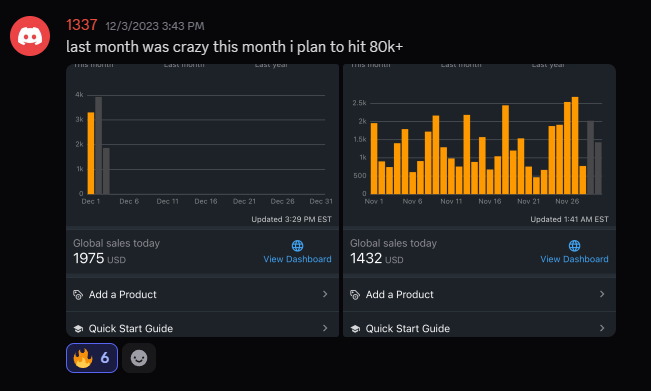Click the username 1337

[82, 25]
